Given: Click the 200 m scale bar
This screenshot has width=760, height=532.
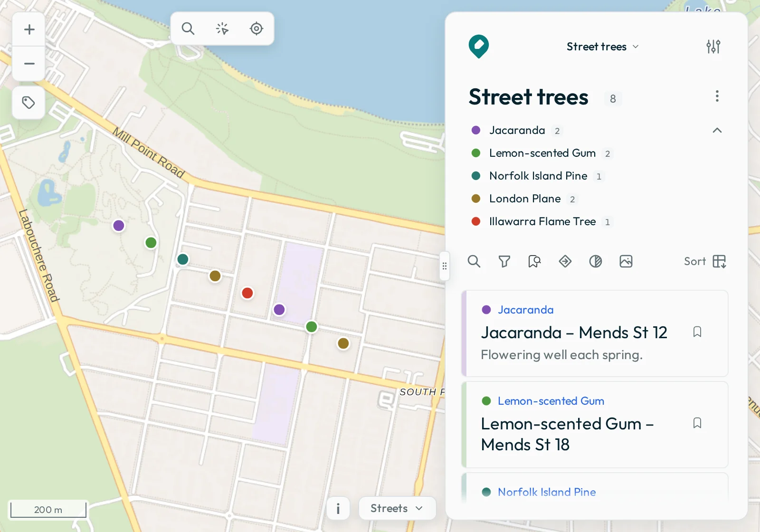Looking at the screenshot, I should click(x=48, y=510).
